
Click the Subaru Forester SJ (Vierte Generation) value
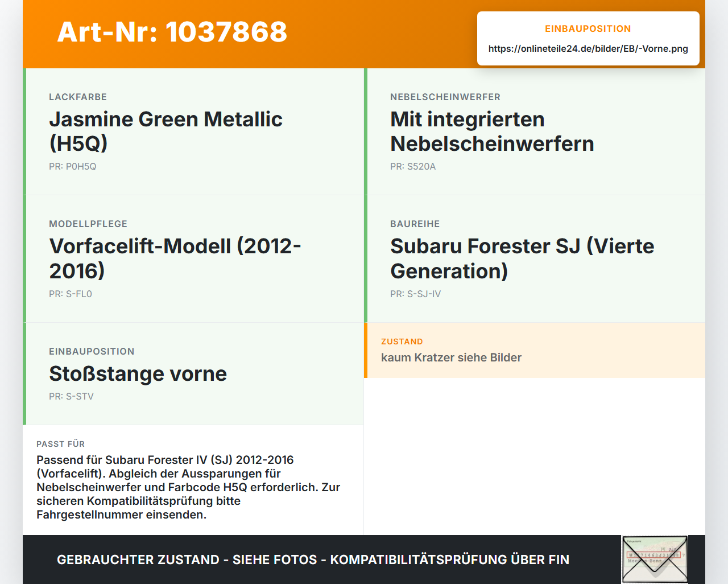pos(522,258)
